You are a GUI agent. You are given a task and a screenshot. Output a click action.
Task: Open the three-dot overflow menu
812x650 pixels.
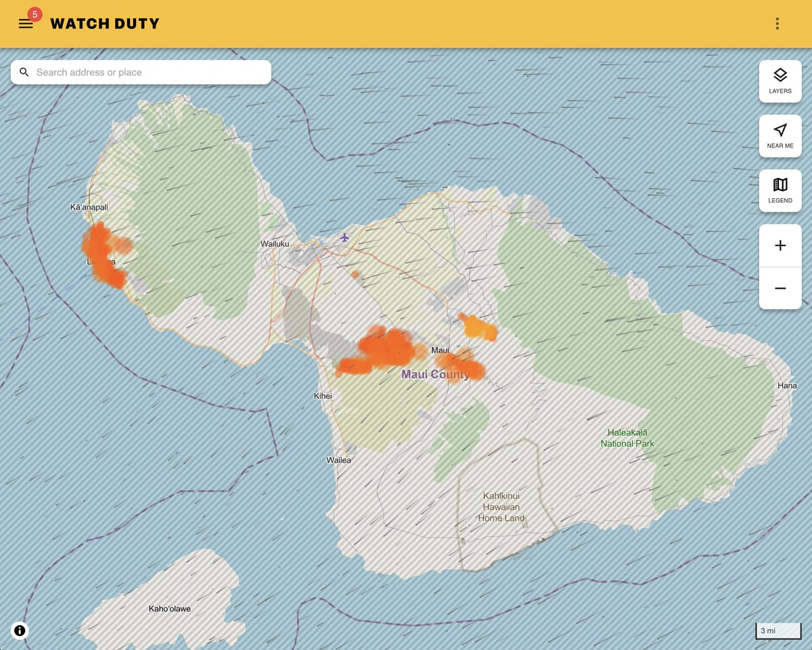click(x=776, y=23)
